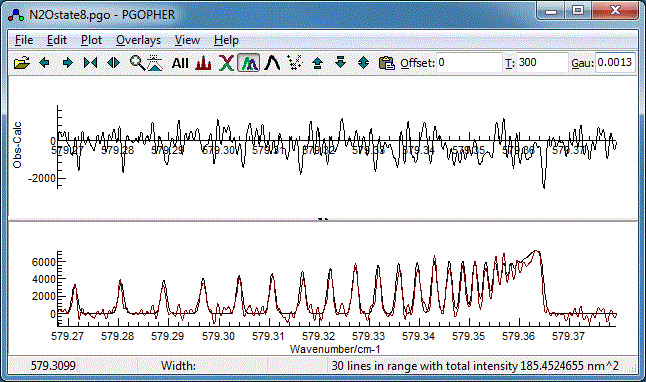The width and height of the screenshot is (646, 382).
Task: Click the temperature field showing 300
Action: tap(542, 63)
